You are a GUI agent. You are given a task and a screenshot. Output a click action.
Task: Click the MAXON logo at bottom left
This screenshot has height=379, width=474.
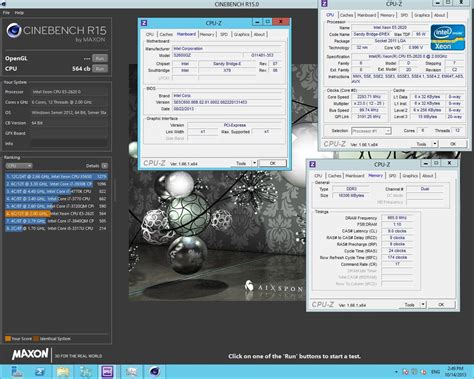(30, 354)
